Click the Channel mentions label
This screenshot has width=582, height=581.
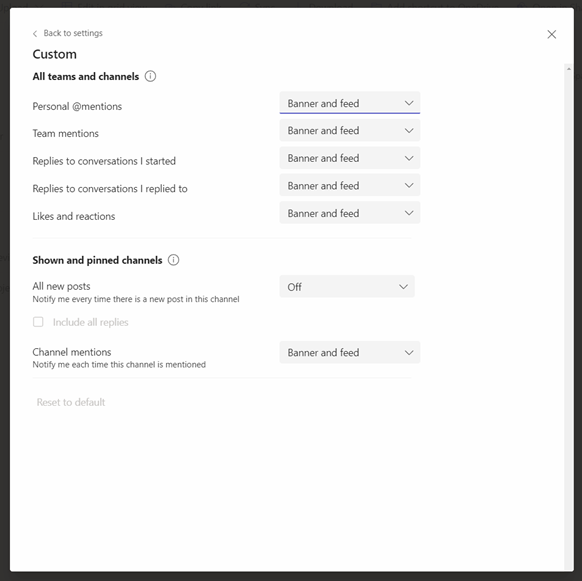coord(72,352)
